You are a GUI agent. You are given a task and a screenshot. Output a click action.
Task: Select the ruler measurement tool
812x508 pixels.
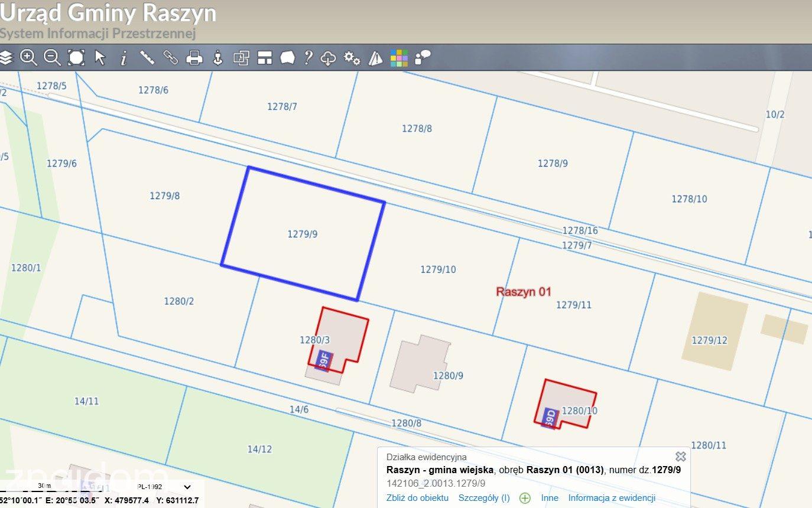[147, 57]
